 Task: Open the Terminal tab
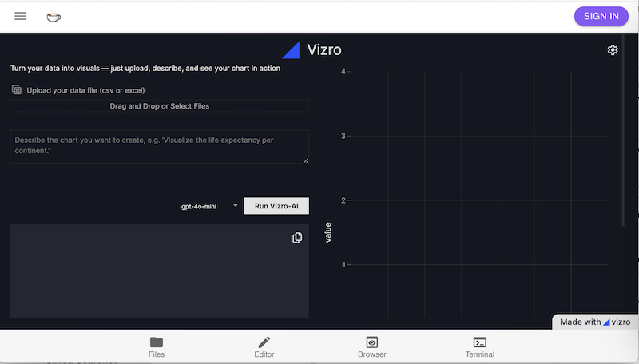[479, 347]
